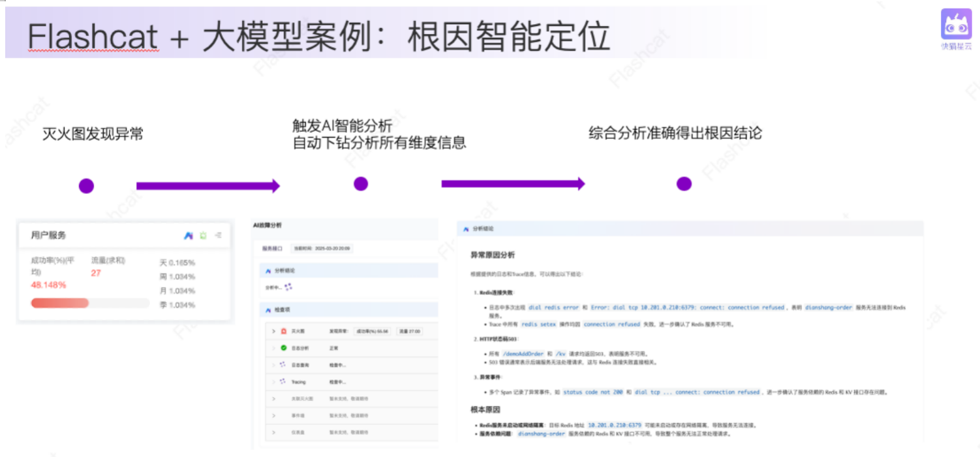This screenshot has height=457, width=980.
Task: Click the 用户服务 card title
Action: (x=48, y=236)
